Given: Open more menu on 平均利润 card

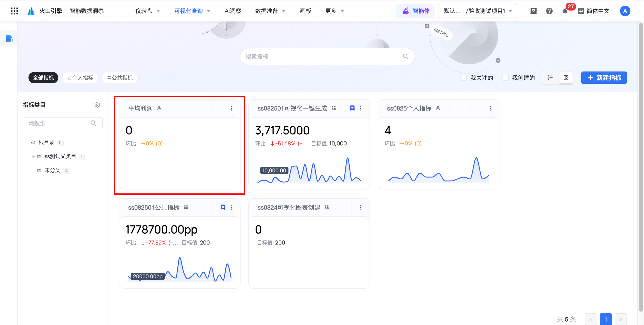Looking at the screenshot, I should tap(231, 108).
